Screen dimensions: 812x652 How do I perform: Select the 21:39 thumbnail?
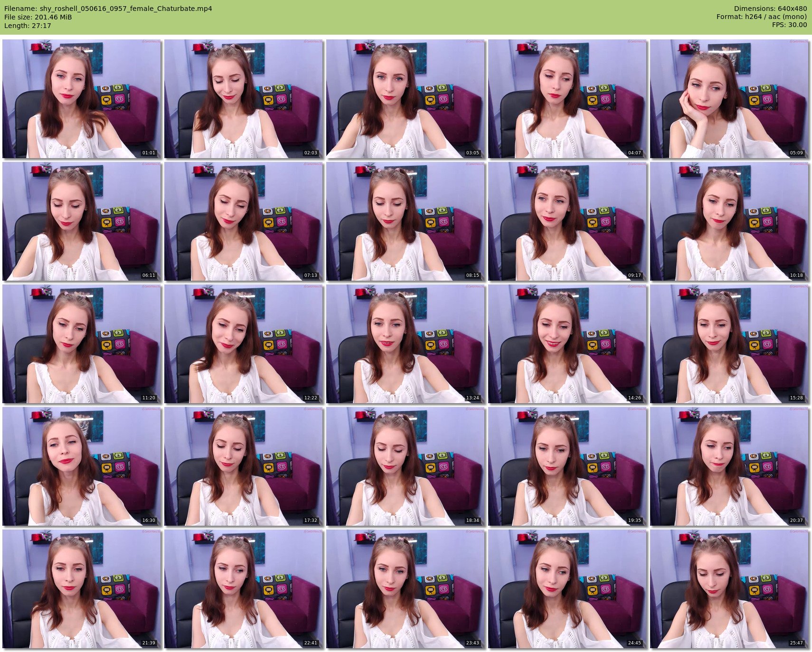coord(82,589)
